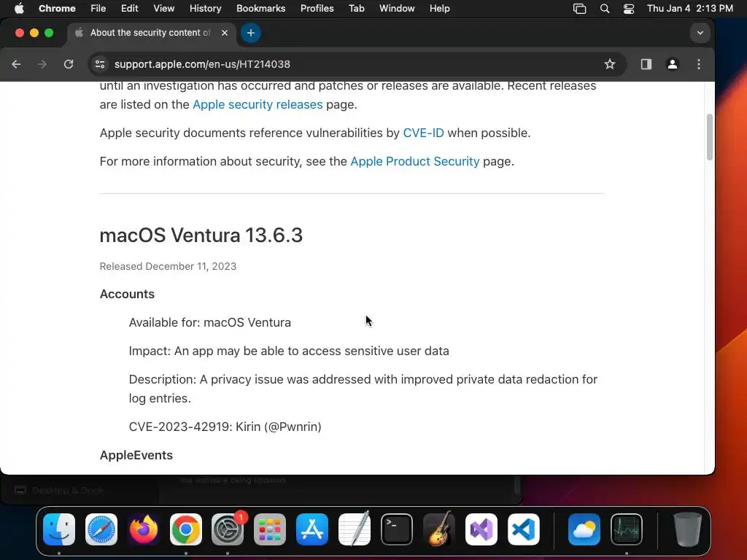Open the Window menu
747x560 pixels.
397,9
